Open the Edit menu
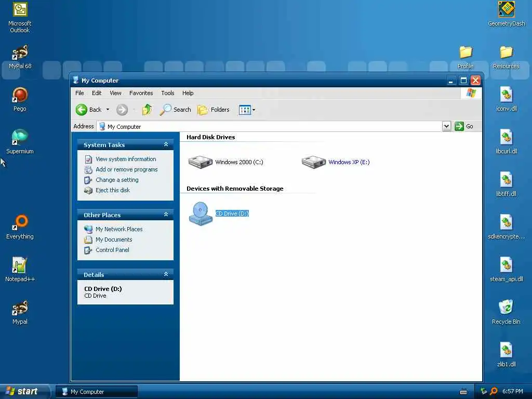The height and width of the screenshot is (399, 532). coord(97,93)
